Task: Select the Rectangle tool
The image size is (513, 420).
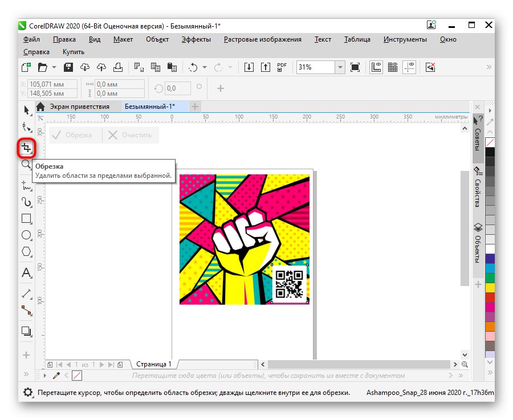Action: (x=25, y=218)
